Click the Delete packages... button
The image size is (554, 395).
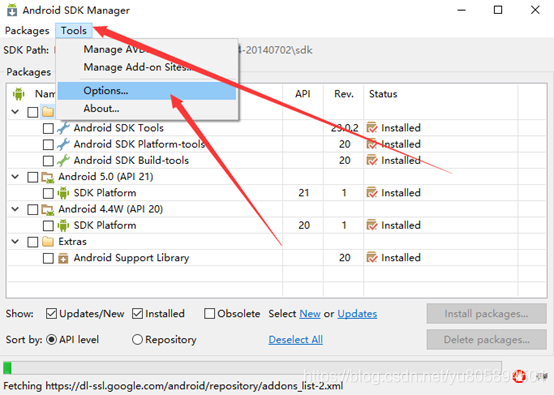coord(486,340)
